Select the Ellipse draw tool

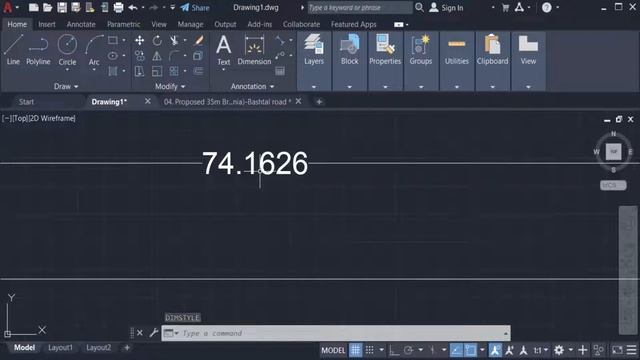[x=113, y=56]
